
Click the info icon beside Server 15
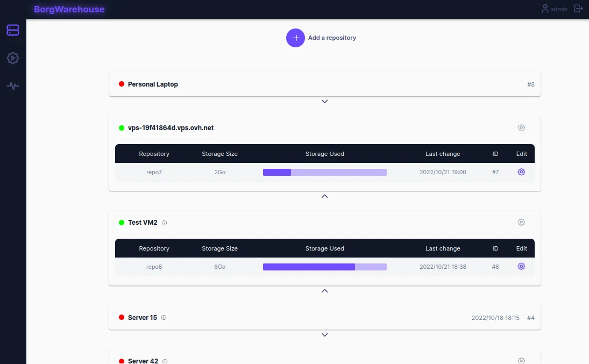click(164, 318)
